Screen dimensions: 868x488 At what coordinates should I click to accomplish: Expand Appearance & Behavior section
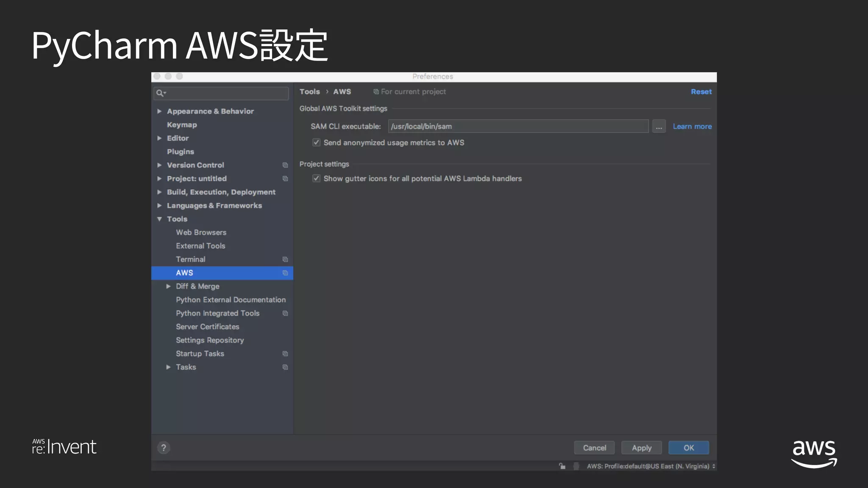(160, 111)
